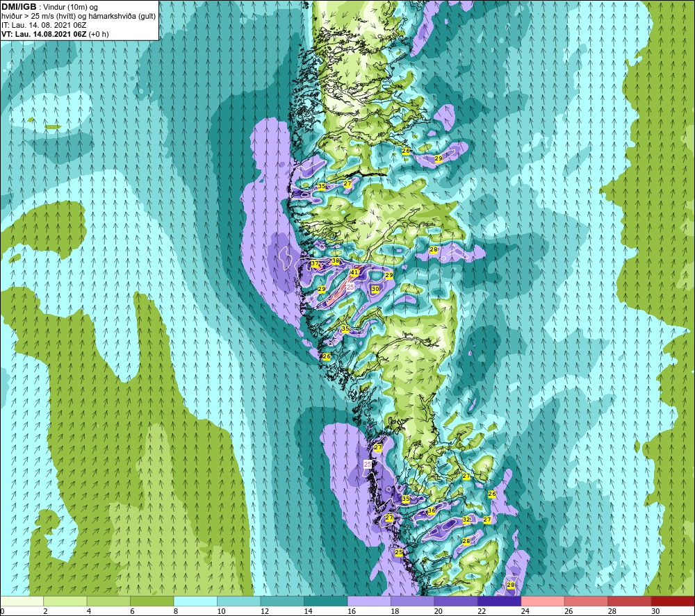This screenshot has height=616, width=695.
Task: Click the 8–10 m/s pale cyan swatch
Action: 195,601
